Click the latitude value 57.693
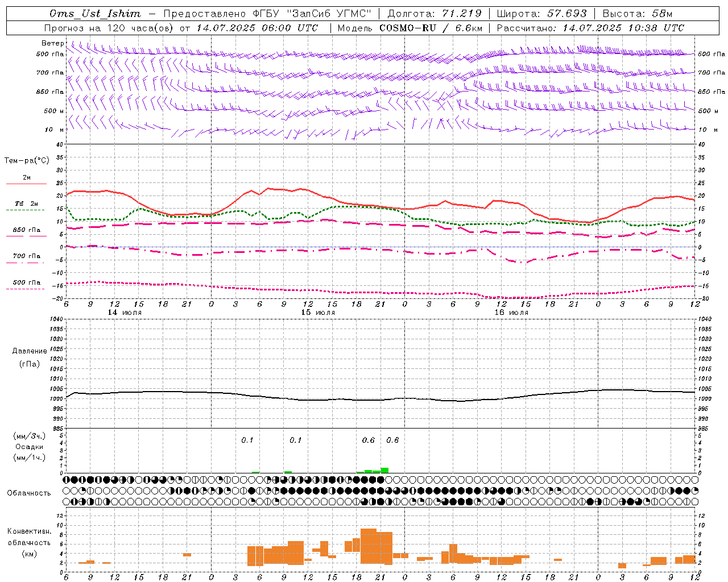The image size is (728, 582). [567, 14]
